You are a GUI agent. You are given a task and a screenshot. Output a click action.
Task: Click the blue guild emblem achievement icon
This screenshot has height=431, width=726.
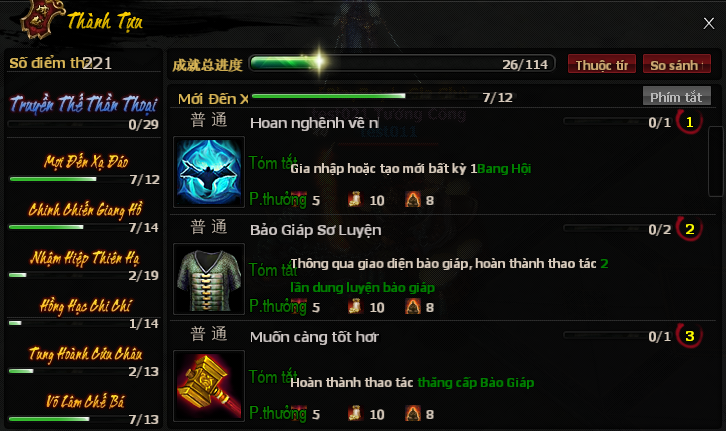[209, 172]
